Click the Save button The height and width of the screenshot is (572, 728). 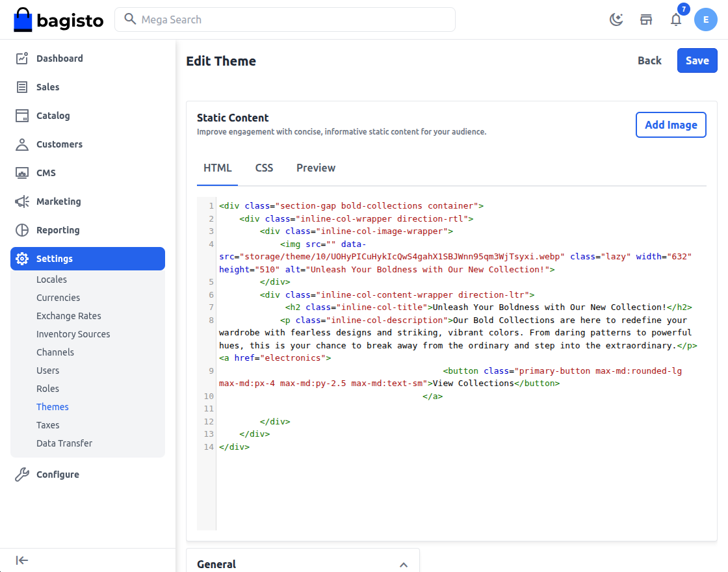coord(697,60)
